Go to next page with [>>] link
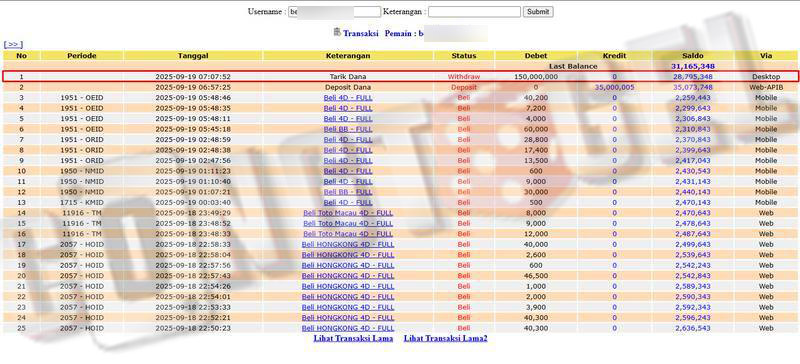The height and width of the screenshot is (364, 800). tap(13, 45)
